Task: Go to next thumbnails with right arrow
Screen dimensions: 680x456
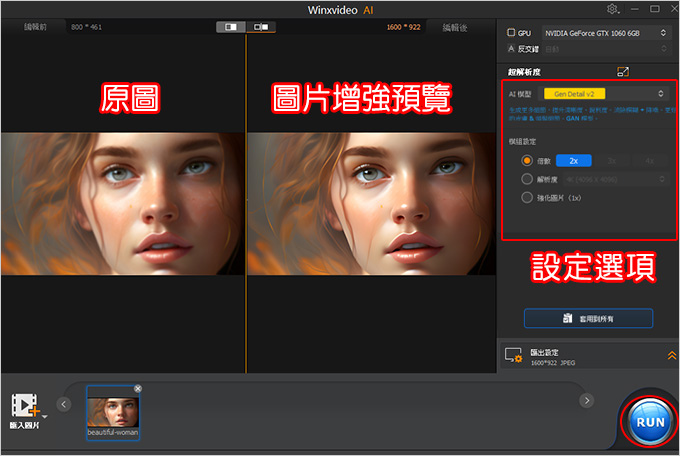Action: [x=587, y=400]
